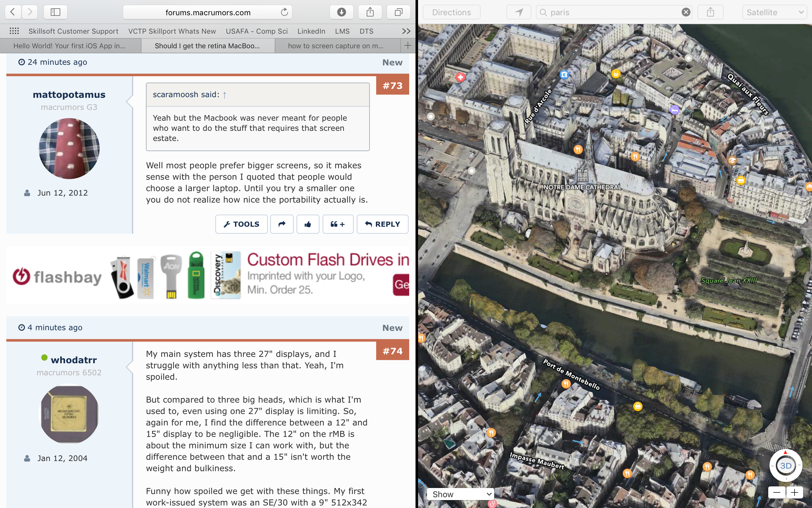Open a new Safari tab
This screenshot has width=812, height=508.
[x=408, y=46]
